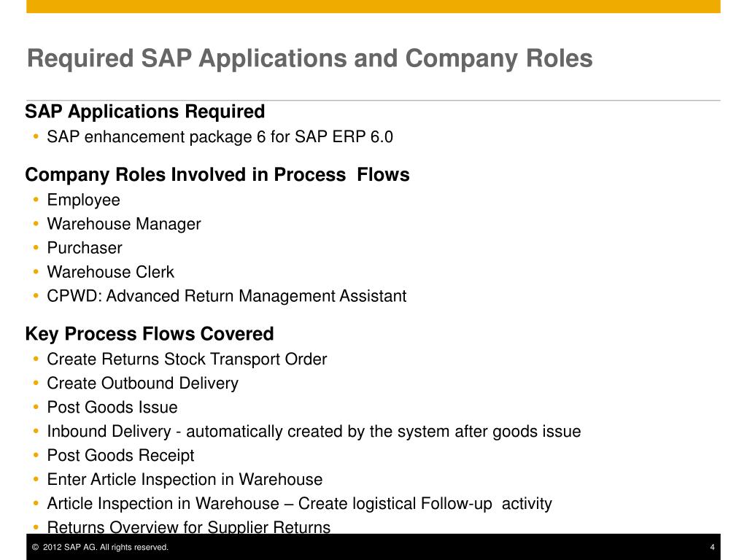Select the 'Key Process Flows Covered' heading
Image resolution: width=747 pixels, height=560 pixels.
150,334
